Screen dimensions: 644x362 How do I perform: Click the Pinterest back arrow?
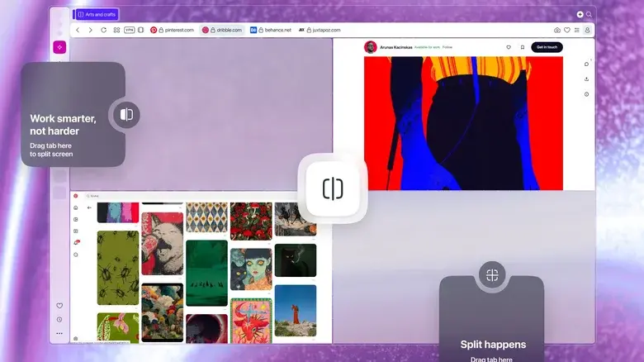point(89,207)
